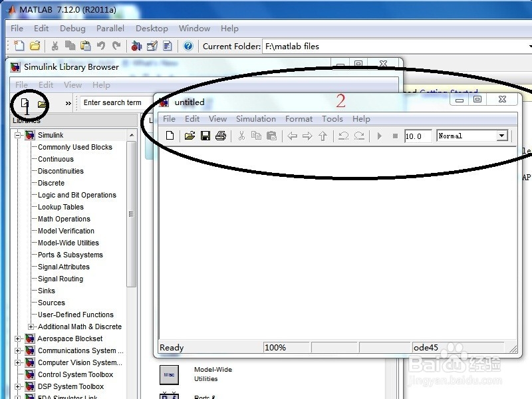Expand Communications System library

(17, 351)
